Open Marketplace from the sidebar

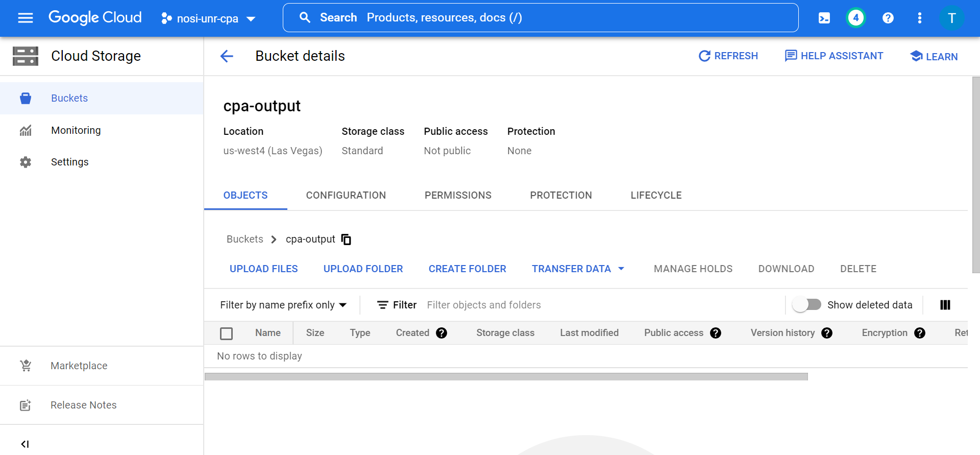[102, 366]
